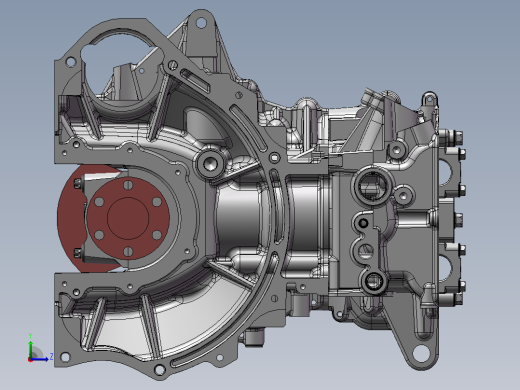The width and height of the screenshot is (520, 390).
Task: Select the large circular opening at the top-left of the housing
Action: 122,70
